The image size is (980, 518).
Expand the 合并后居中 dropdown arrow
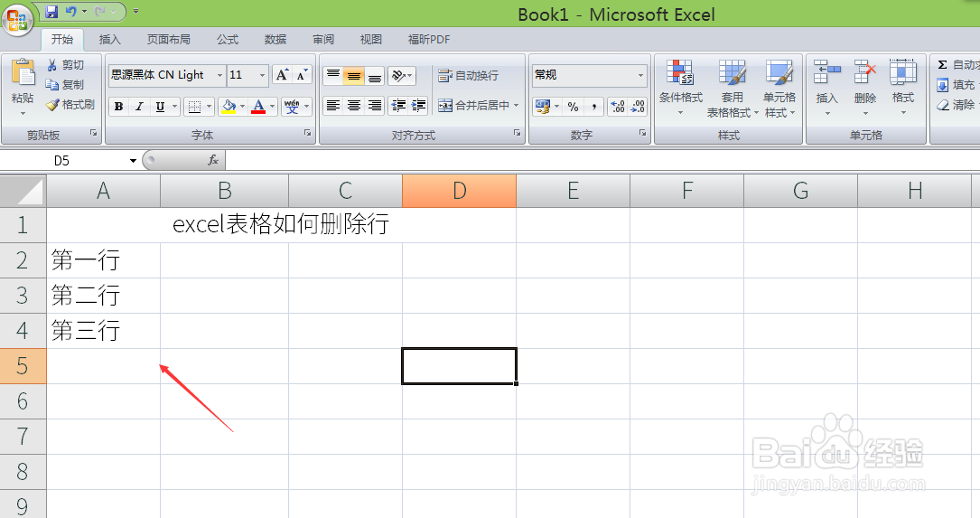(517, 106)
